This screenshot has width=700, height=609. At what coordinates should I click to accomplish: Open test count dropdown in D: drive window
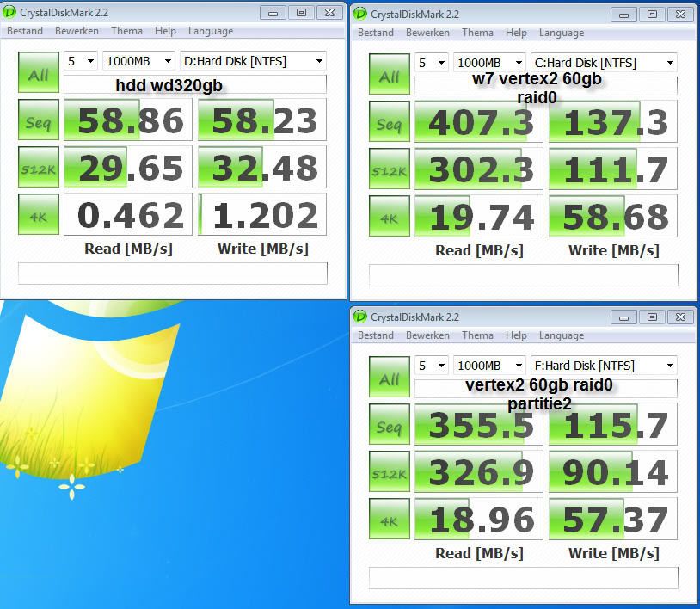pyautogui.click(x=80, y=61)
